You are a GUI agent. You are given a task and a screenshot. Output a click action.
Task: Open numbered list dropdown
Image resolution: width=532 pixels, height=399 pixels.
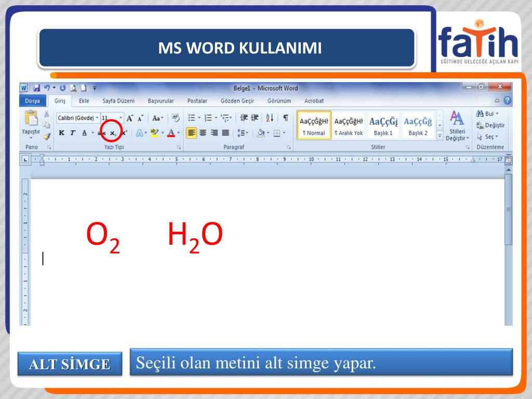click(216, 118)
